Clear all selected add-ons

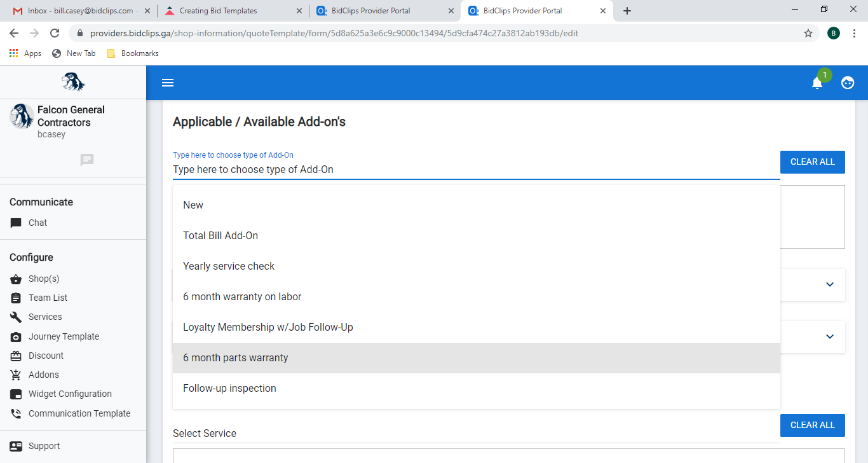click(813, 162)
